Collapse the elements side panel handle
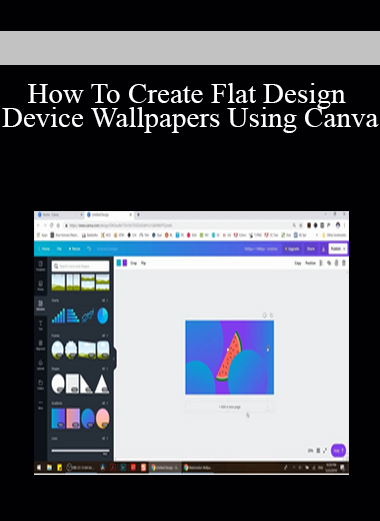The height and width of the screenshot is (521, 380). [x=115, y=359]
